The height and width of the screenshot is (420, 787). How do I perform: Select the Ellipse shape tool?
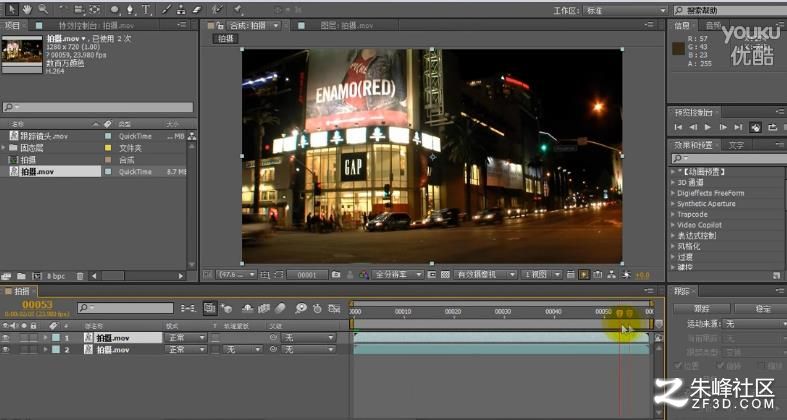pyautogui.click(x=115, y=10)
